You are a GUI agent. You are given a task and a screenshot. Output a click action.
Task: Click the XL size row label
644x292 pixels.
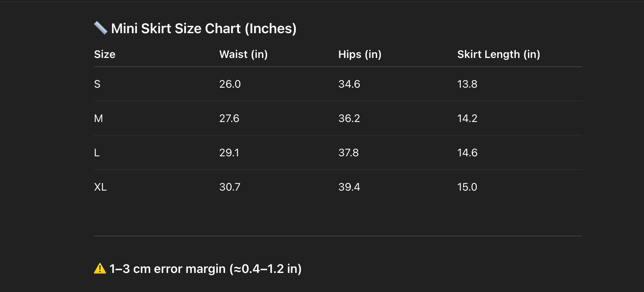(100, 187)
